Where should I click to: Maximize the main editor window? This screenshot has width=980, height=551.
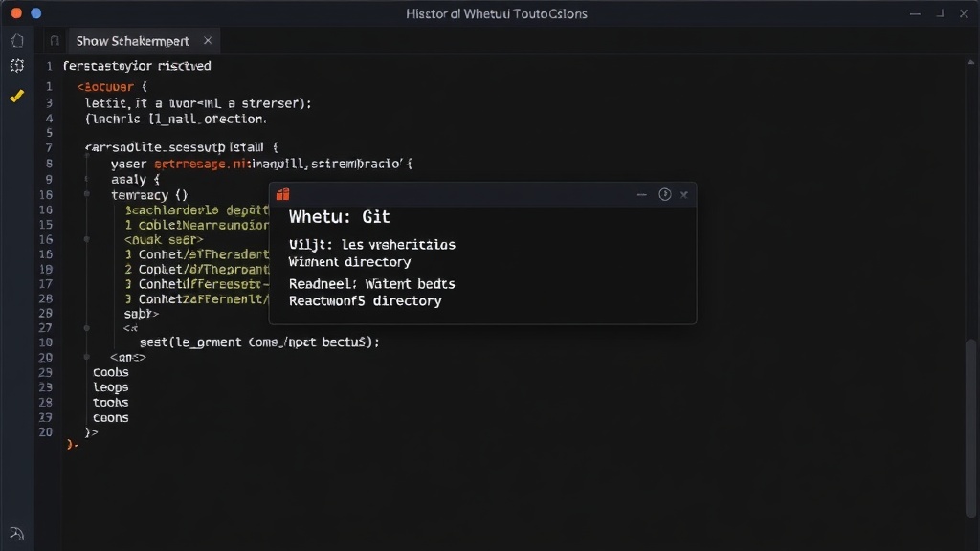[940, 13]
